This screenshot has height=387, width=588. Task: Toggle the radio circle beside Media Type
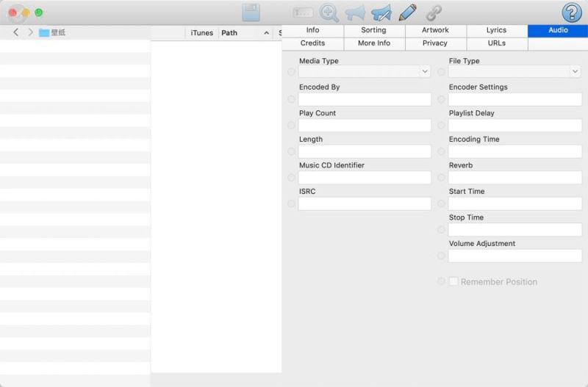click(291, 71)
